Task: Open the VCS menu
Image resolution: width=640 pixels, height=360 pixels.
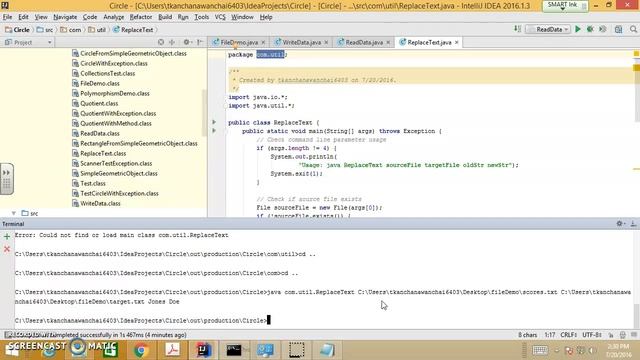Action: (220, 17)
